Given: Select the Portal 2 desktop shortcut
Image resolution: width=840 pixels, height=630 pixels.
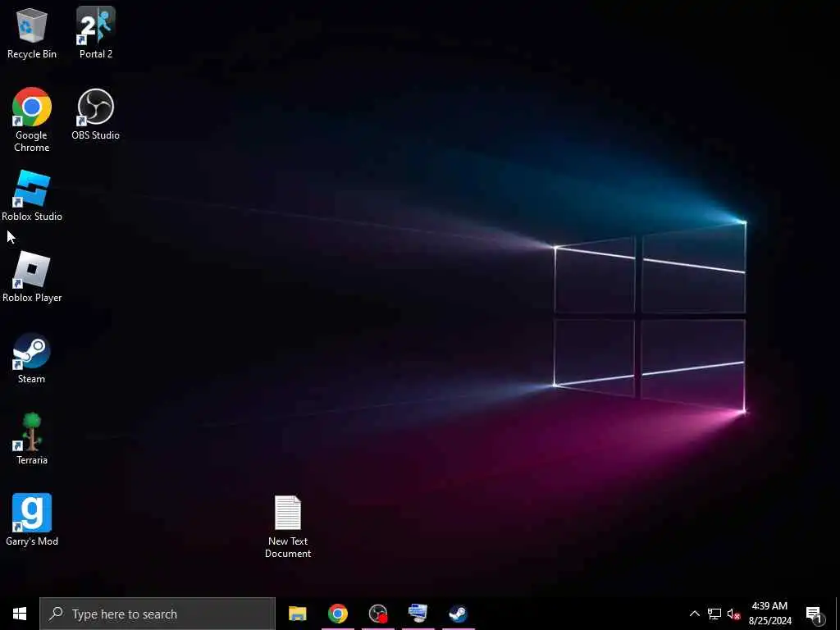Looking at the screenshot, I should (96, 33).
